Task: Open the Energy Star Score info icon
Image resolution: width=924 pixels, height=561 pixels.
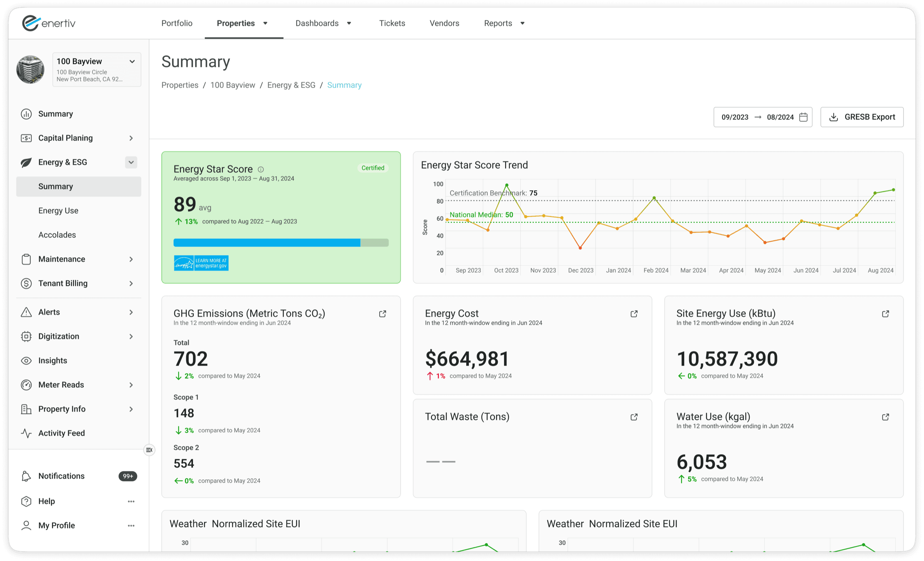Action: click(261, 169)
